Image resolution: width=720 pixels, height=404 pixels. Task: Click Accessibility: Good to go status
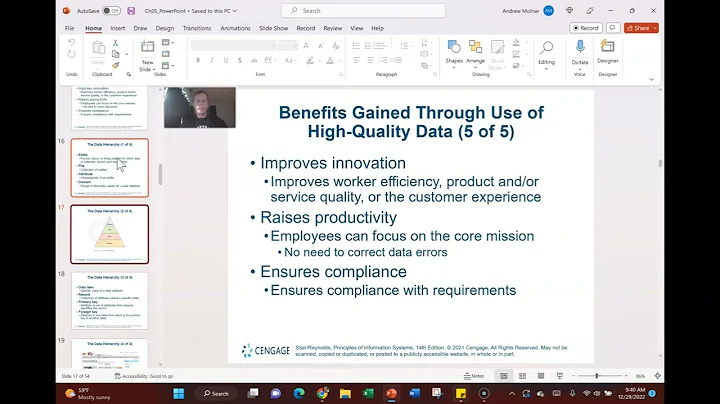(144, 376)
